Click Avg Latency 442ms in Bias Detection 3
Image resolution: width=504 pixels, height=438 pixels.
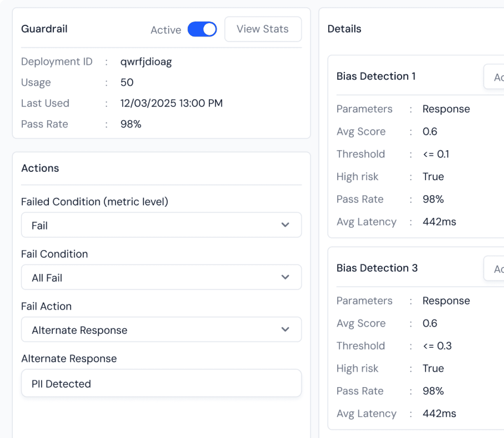(439, 414)
